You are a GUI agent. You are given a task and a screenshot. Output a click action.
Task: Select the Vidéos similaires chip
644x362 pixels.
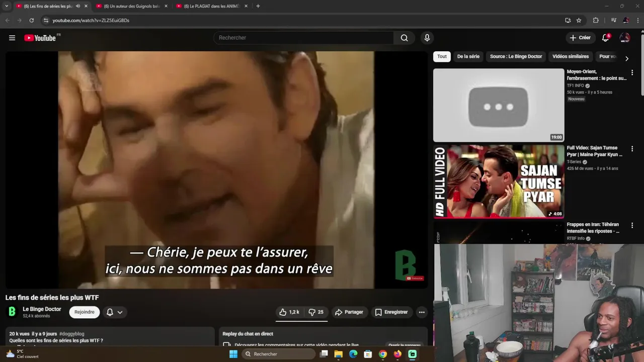pos(571,56)
